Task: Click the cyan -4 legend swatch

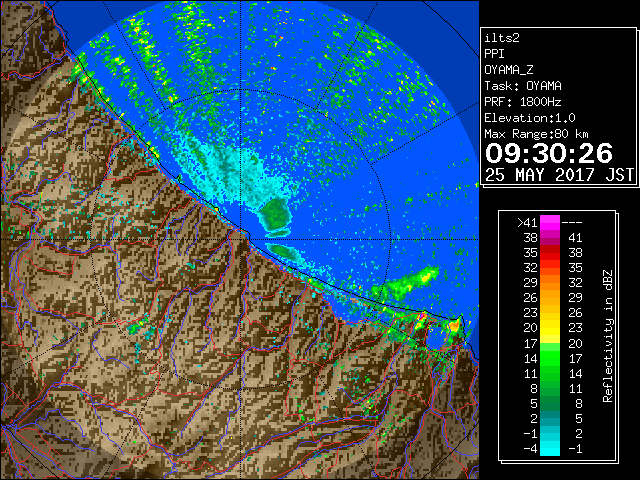Action: point(550,449)
